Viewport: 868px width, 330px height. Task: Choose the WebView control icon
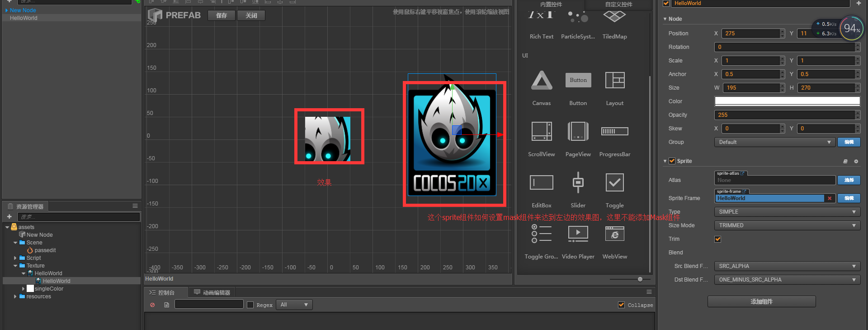pyautogui.click(x=615, y=234)
